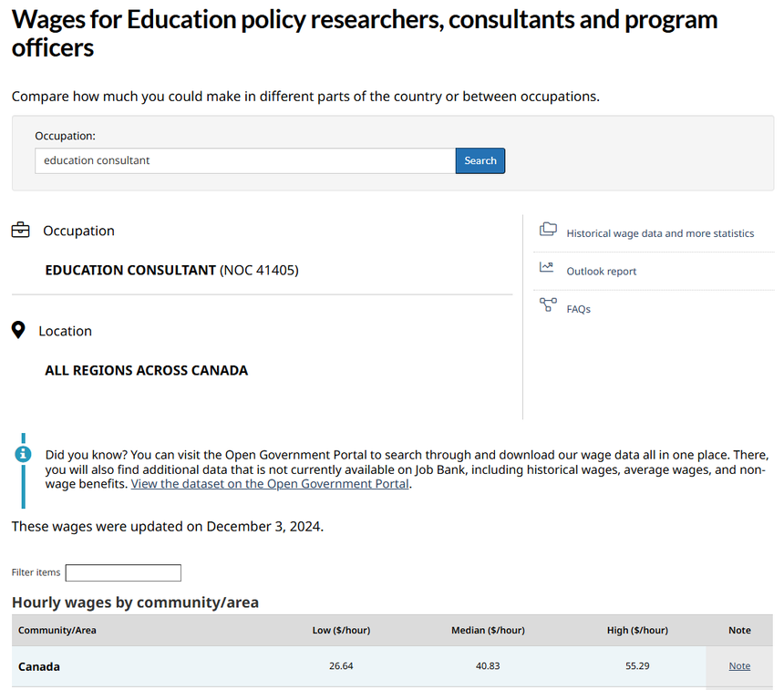Sort by High ($/hour) column header

click(x=637, y=630)
